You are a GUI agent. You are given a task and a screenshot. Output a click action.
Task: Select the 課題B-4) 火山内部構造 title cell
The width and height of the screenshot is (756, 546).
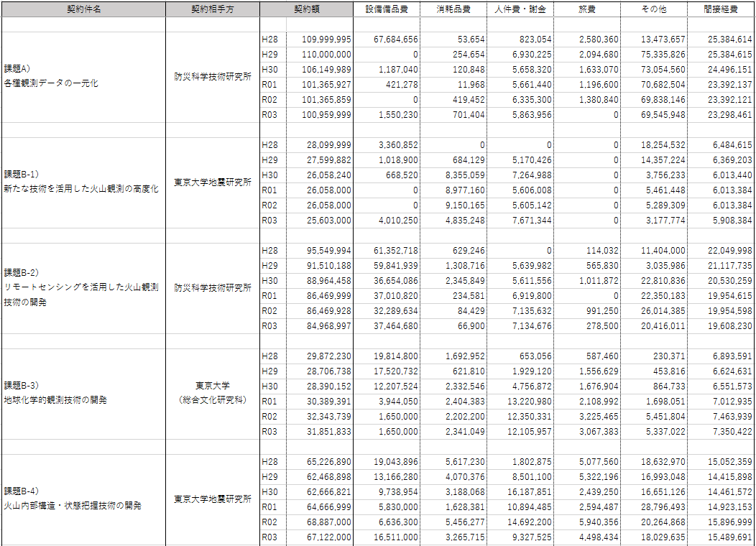coord(83,499)
